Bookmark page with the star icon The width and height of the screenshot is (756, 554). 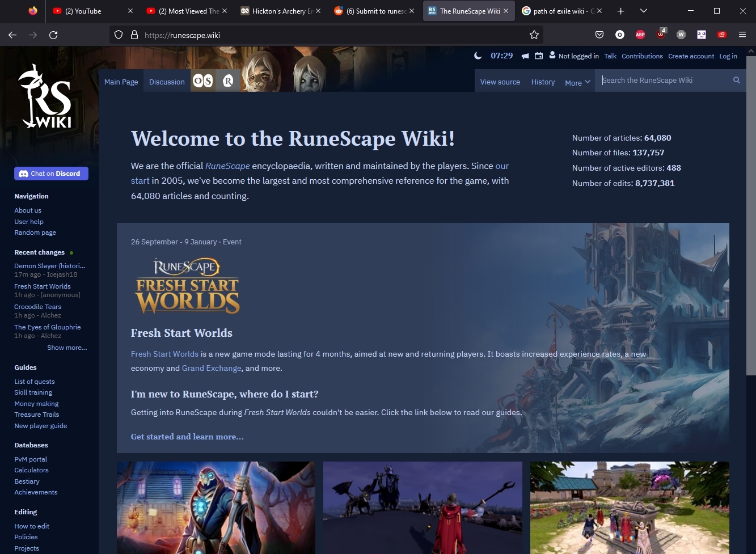point(534,35)
